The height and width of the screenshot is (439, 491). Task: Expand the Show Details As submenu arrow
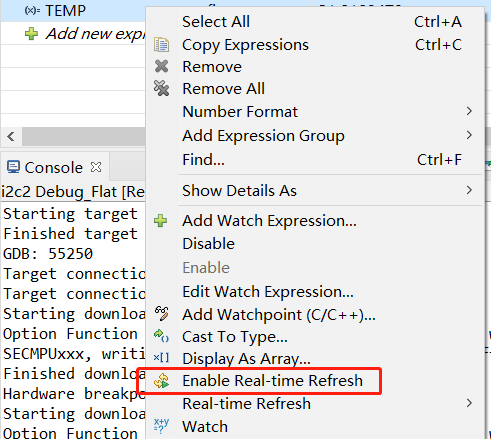coord(469,190)
